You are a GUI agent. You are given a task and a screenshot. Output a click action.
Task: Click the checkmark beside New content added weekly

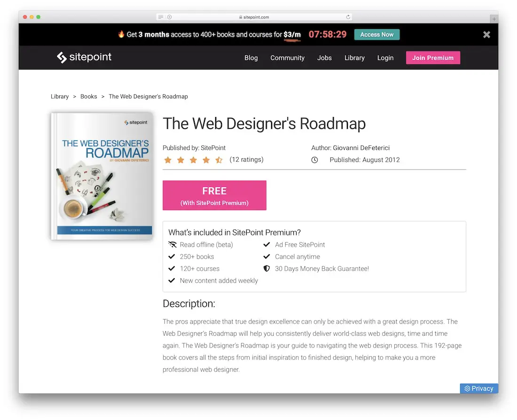click(x=172, y=280)
